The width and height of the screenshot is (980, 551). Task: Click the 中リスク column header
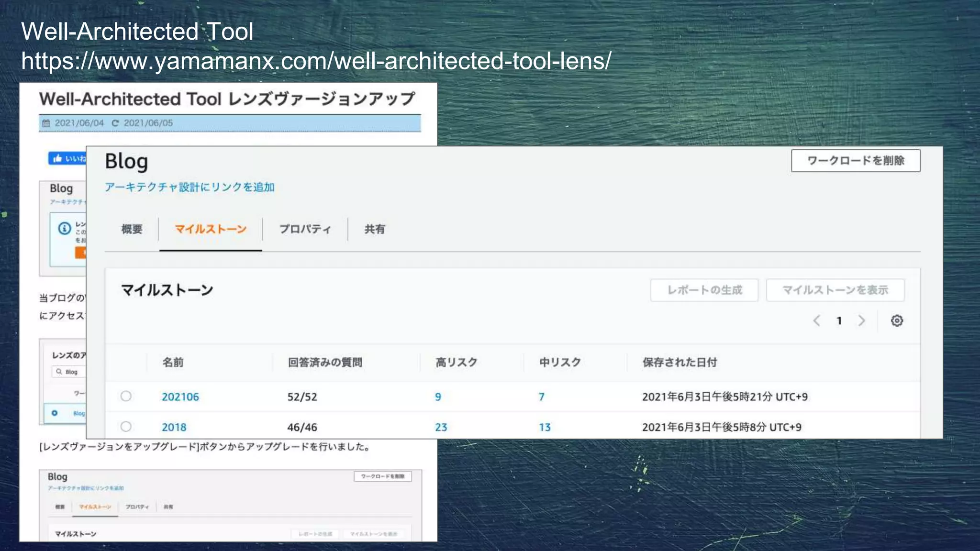click(x=560, y=362)
